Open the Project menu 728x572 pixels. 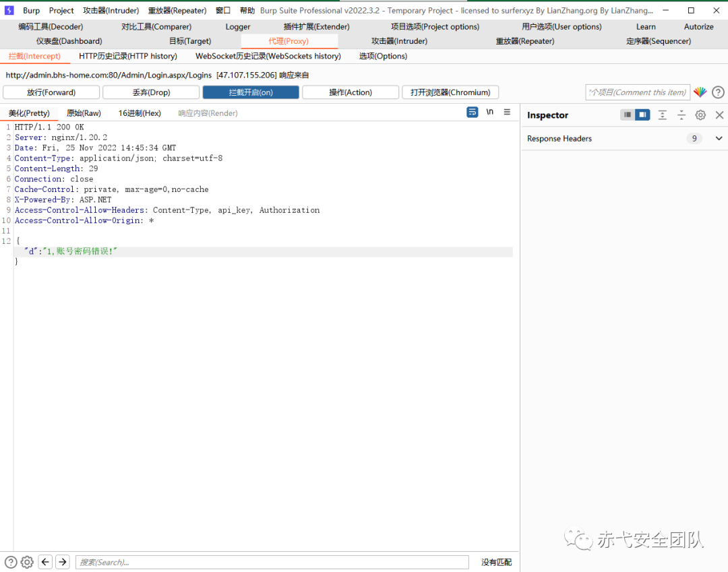pyautogui.click(x=61, y=10)
